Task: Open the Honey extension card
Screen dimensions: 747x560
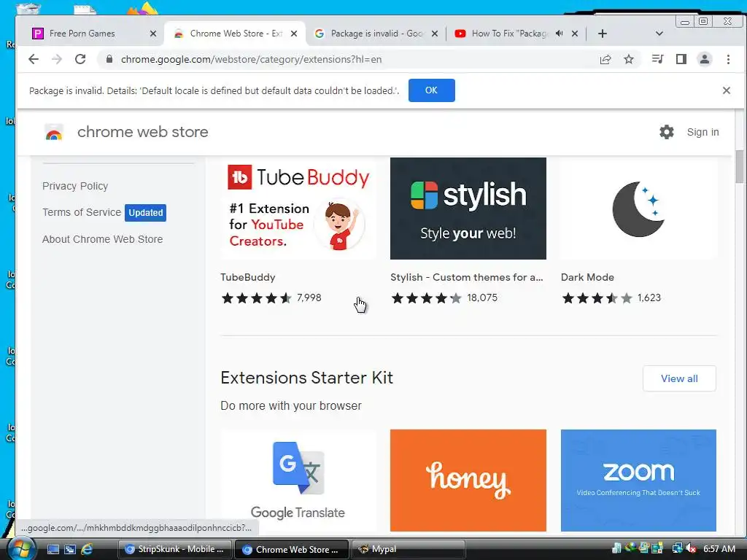Action: tap(468, 481)
